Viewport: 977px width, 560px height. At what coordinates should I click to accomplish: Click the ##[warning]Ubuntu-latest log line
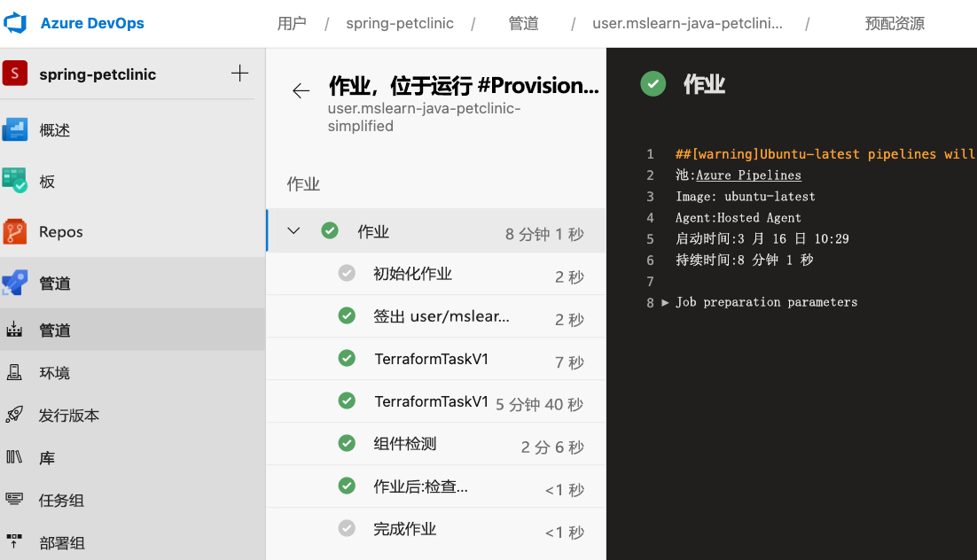825,154
